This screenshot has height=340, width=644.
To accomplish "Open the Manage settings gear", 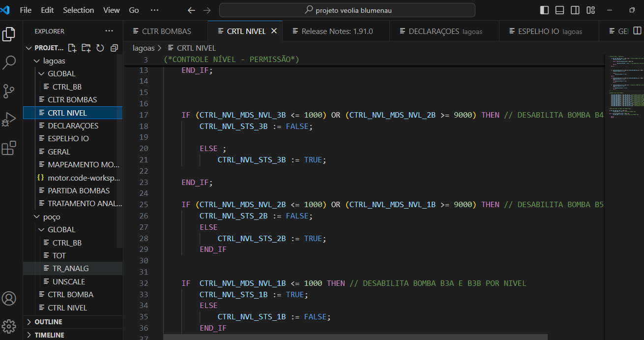I will [9, 326].
